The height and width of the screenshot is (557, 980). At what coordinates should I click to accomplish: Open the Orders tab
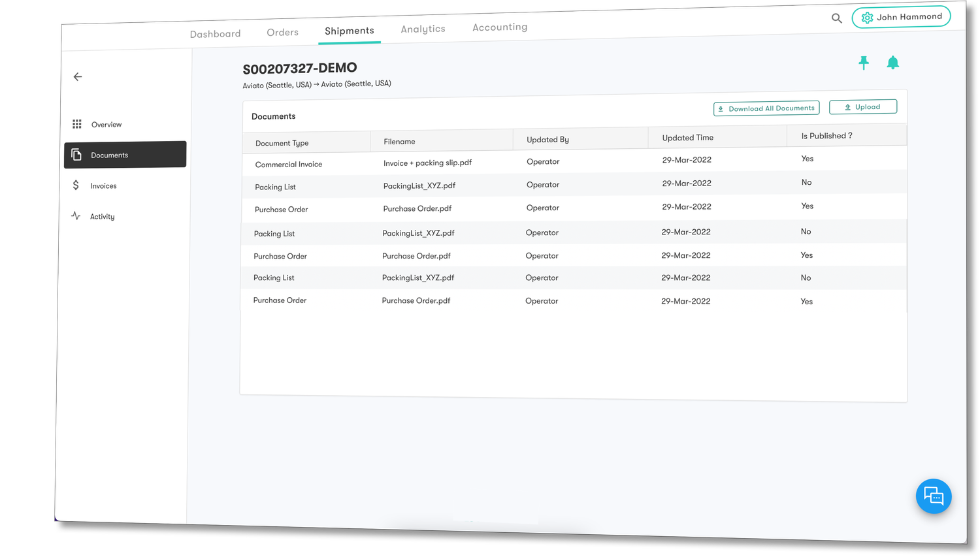tap(282, 31)
